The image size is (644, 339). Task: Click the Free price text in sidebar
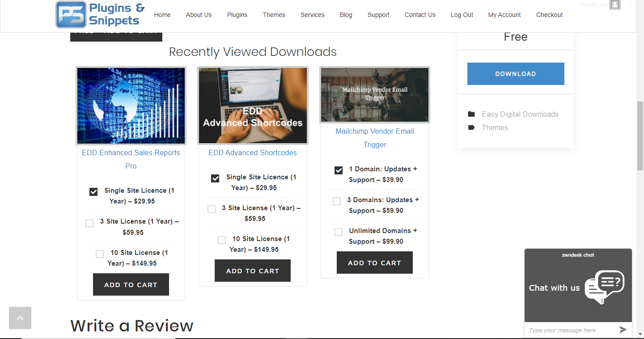(516, 37)
